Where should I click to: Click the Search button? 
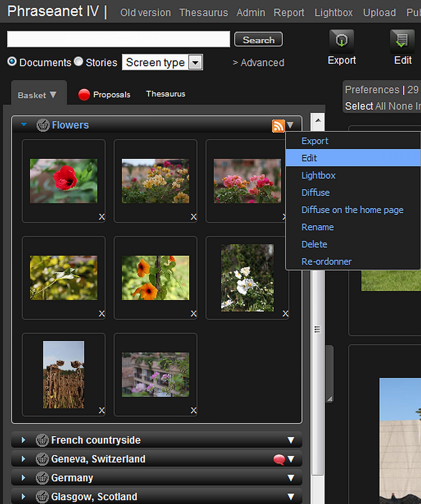pos(258,39)
